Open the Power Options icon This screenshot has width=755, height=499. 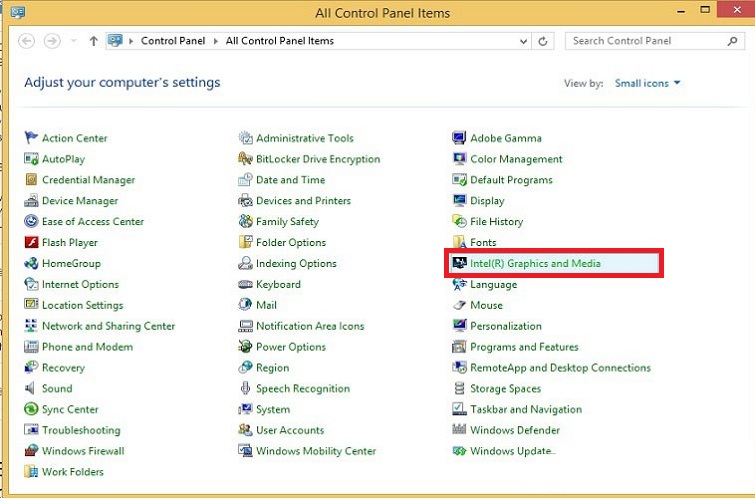pyautogui.click(x=246, y=347)
